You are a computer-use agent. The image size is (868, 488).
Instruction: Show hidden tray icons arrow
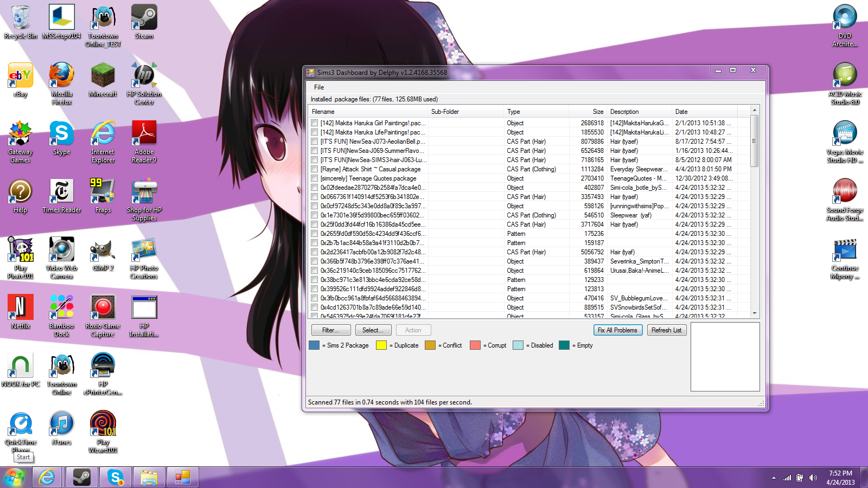(774, 478)
